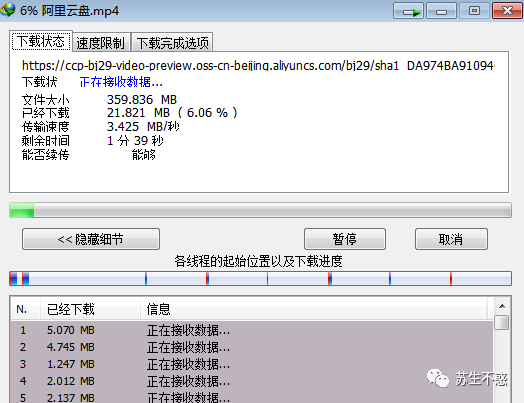Click the IDM app icon in title bar
This screenshot has height=403, width=524.
pyautogui.click(x=8, y=9)
